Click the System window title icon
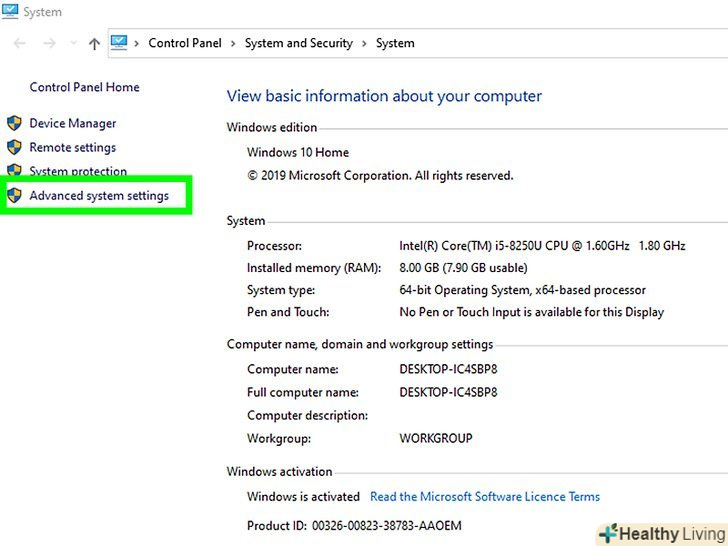Screen dimensions: 728x546 pyautogui.click(x=10, y=11)
